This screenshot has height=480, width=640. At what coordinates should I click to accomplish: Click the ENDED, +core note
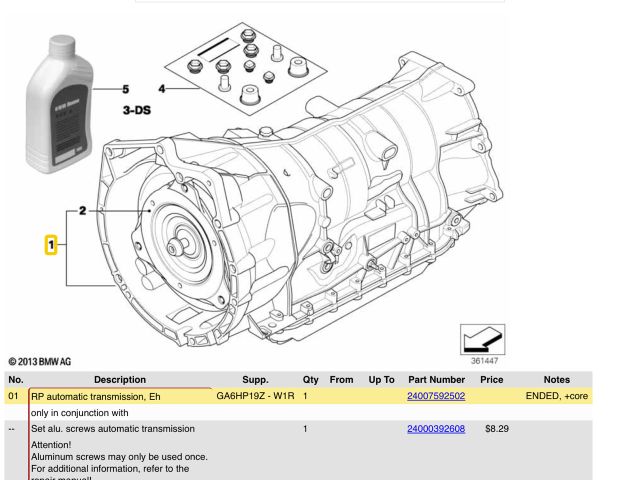tap(556, 397)
